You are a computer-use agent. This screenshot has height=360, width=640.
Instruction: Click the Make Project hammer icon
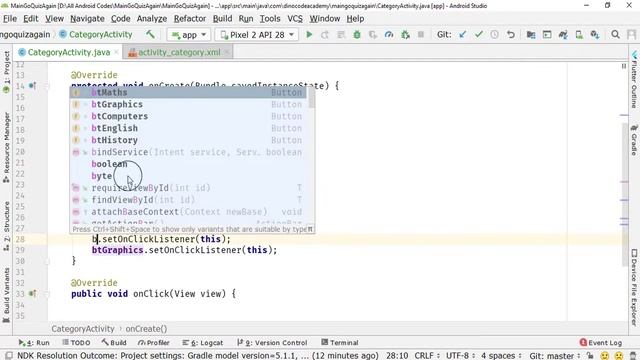[x=151, y=35]
